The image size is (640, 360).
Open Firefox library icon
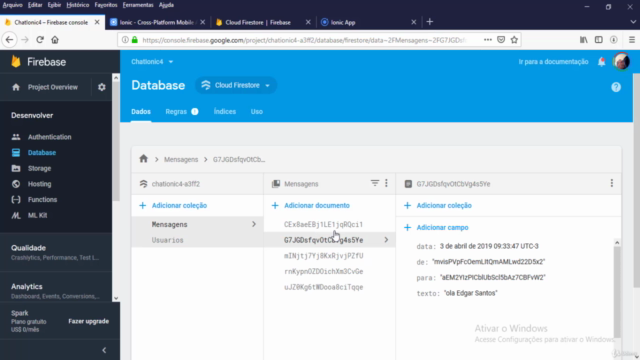coord(584,40)
